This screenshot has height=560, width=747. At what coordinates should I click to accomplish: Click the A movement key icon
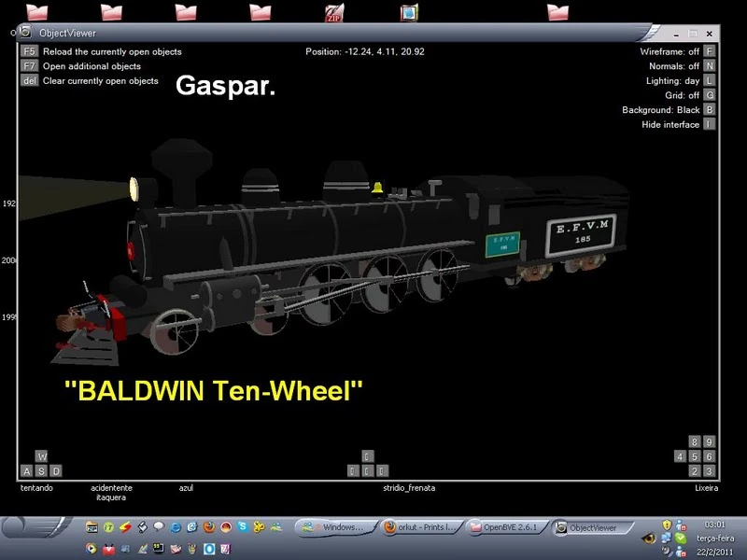pyautogui.click(x=27, y=471)
